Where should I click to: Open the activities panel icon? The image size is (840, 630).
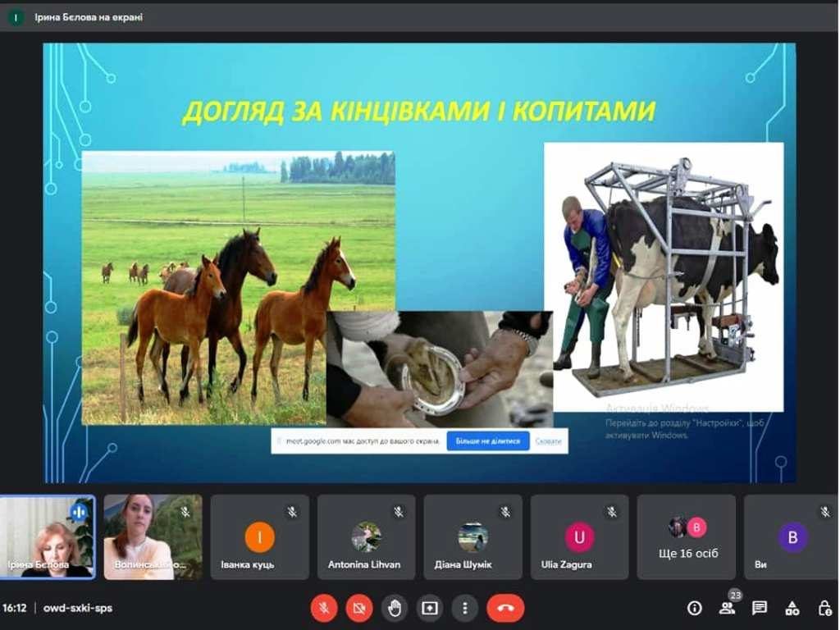pos(792,608)
